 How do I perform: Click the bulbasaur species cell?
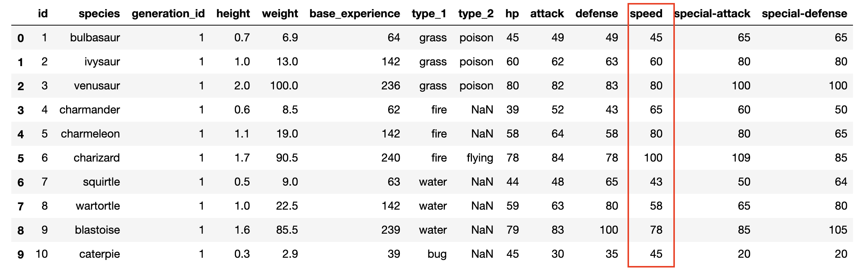95,38
